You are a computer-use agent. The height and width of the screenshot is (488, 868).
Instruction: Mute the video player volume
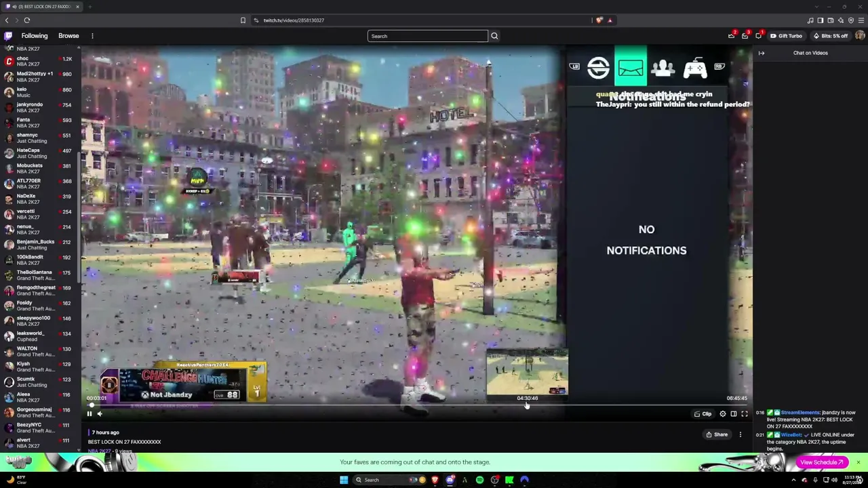100,413
